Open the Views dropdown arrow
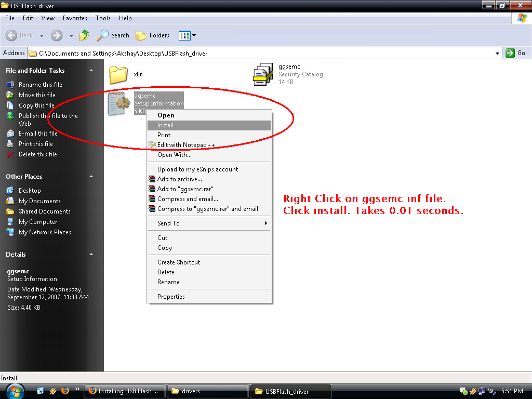Screen dimensions: 532x399 coord(194,35)
